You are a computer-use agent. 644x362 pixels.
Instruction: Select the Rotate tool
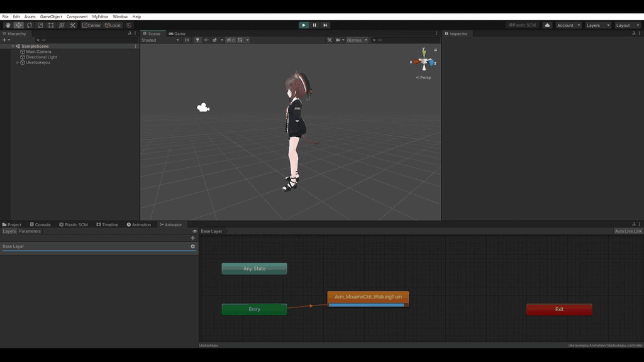tap(29, 25)
